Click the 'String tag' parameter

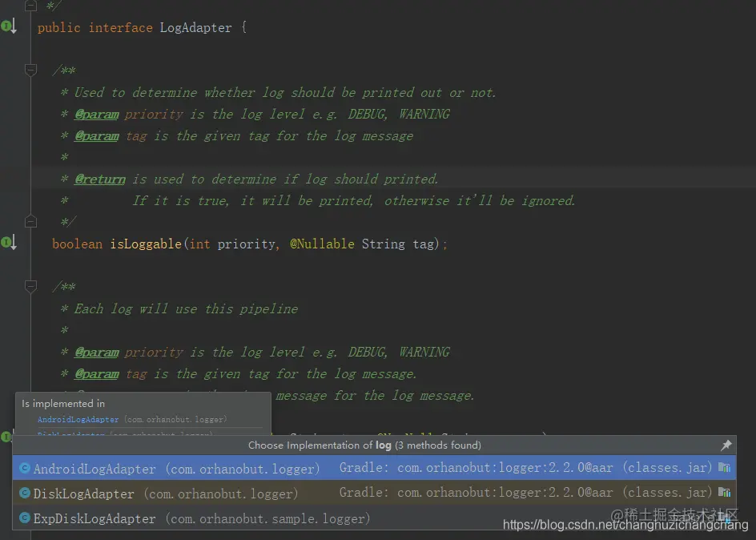click(x=398, y=244)
